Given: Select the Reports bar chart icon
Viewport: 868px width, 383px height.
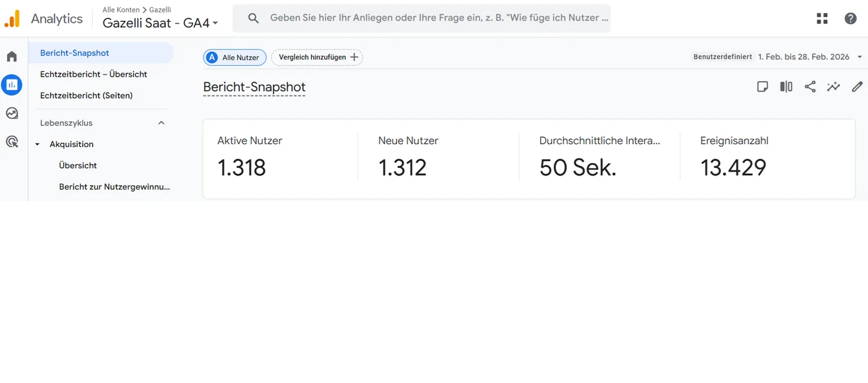Looking at the screenshot, I should point(12,85).
